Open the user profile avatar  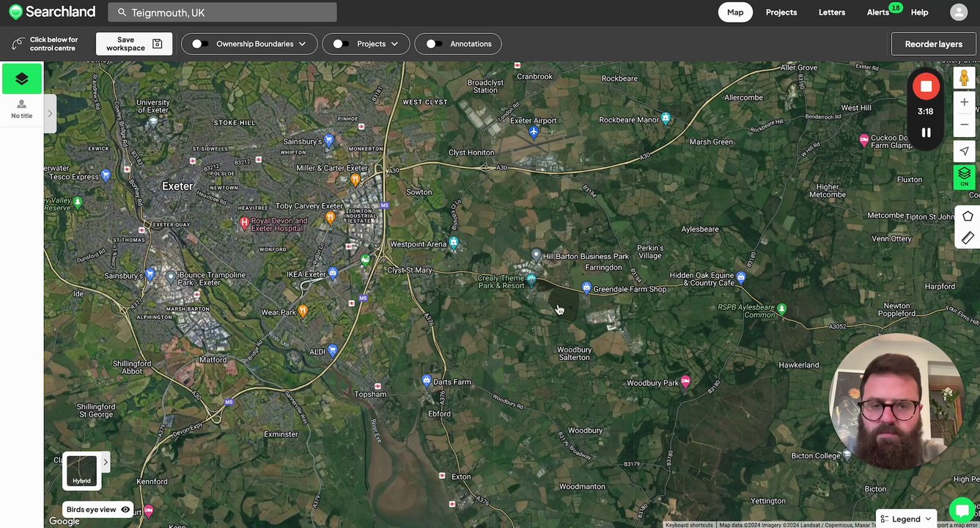coord(959,12)
